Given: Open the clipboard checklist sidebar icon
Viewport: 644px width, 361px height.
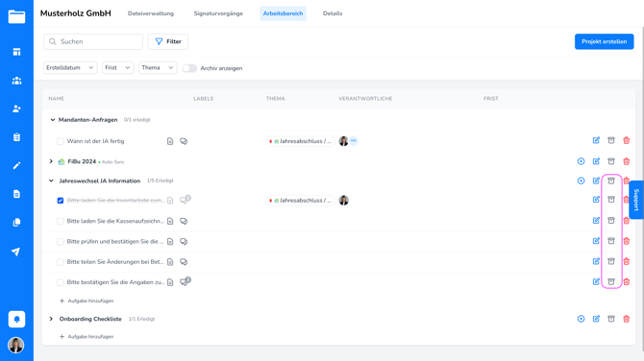Looking at the screenshot, I should pyautogui.click(x=16, y=137).
